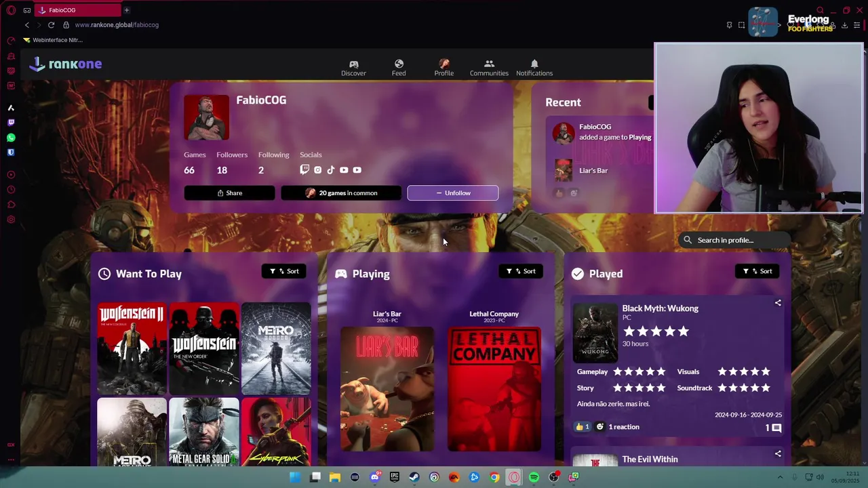Click the address bar URL
868x488 pixels.
point(117,25)
